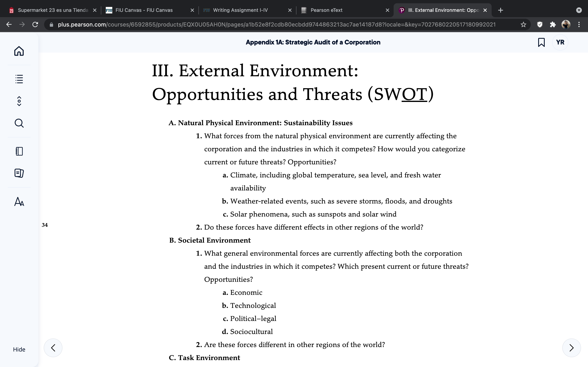This screenshot has width=588, height=367.
Task: Go to the previous page arrow
Action: (x=53, y=348)
